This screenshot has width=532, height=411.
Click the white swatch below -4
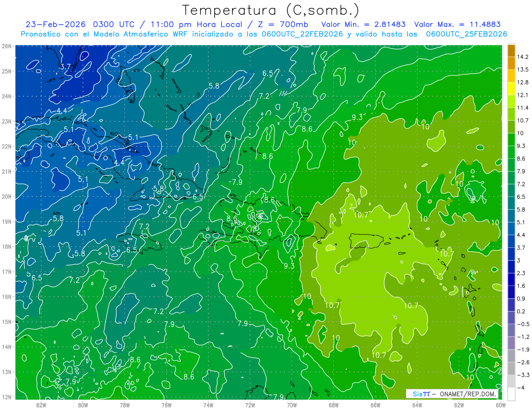[511, 394]
